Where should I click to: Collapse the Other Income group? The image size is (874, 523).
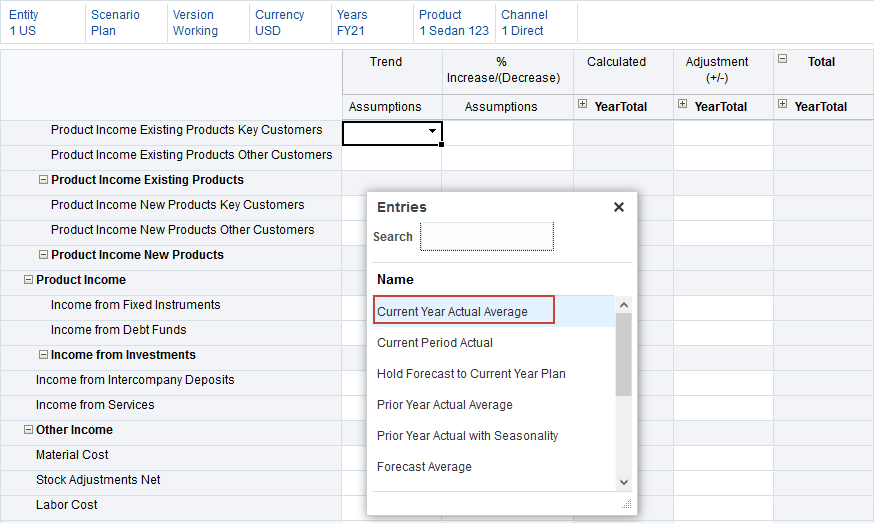click(28, 430)
